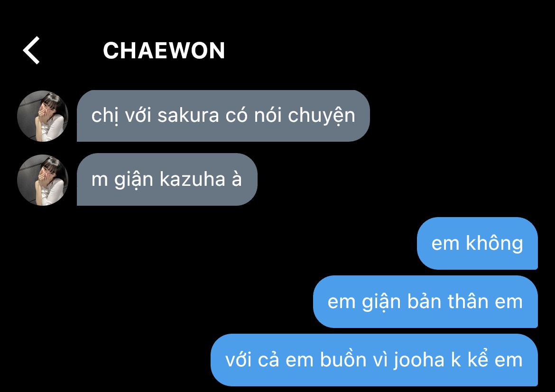
Task: Open the CHAEWON chat header name
Action: [x=164, y=51]
